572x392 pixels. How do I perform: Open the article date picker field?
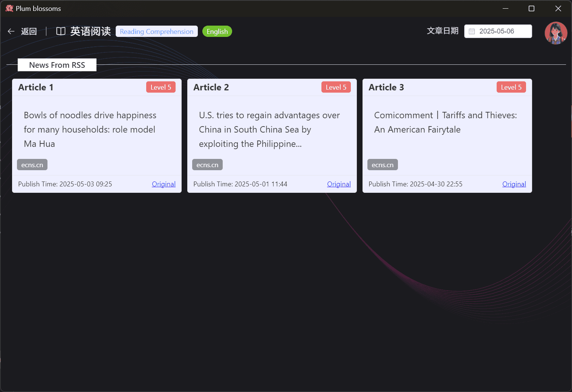(498, 31)
